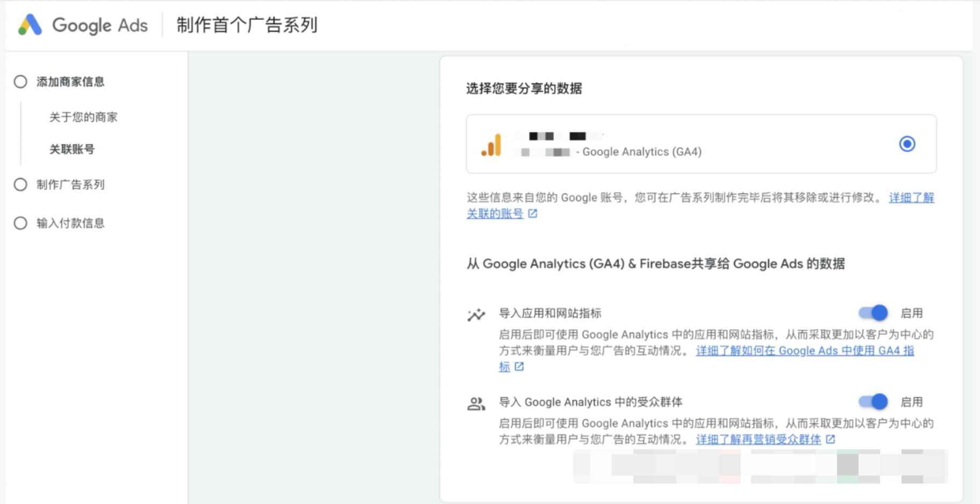Image resolution: width=980 pixels, height=504 pixels.
Task: Click the 选择您要分享的数据 heading
Action: (x=524, y=88)
